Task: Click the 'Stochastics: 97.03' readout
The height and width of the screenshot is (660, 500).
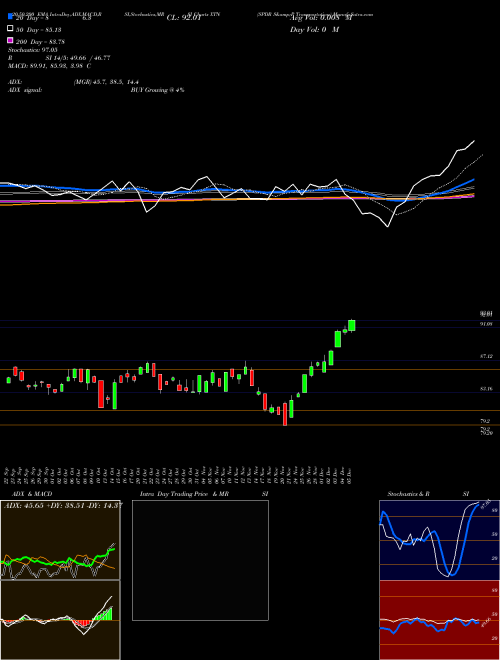Action: 32,50
